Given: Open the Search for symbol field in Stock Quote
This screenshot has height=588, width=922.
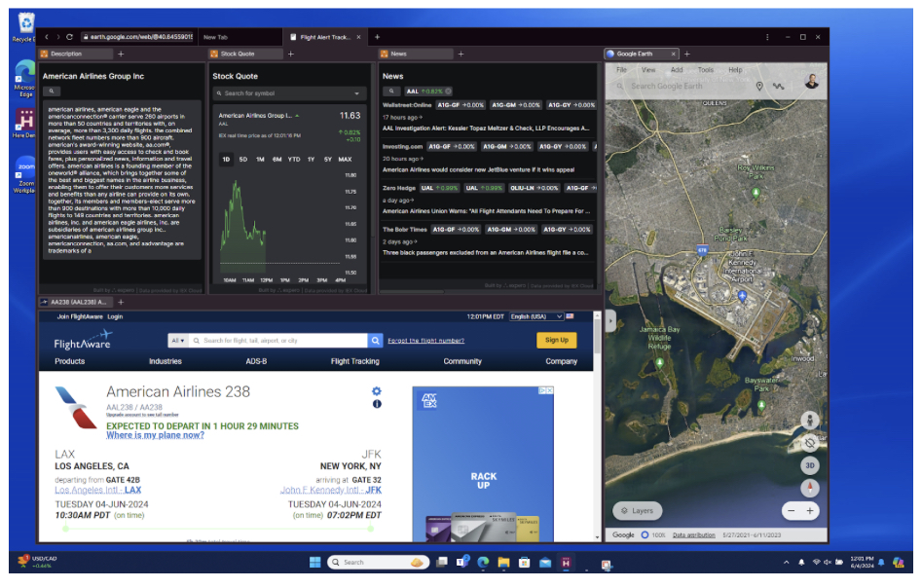Looking at the screenshot, I should 287,94.
